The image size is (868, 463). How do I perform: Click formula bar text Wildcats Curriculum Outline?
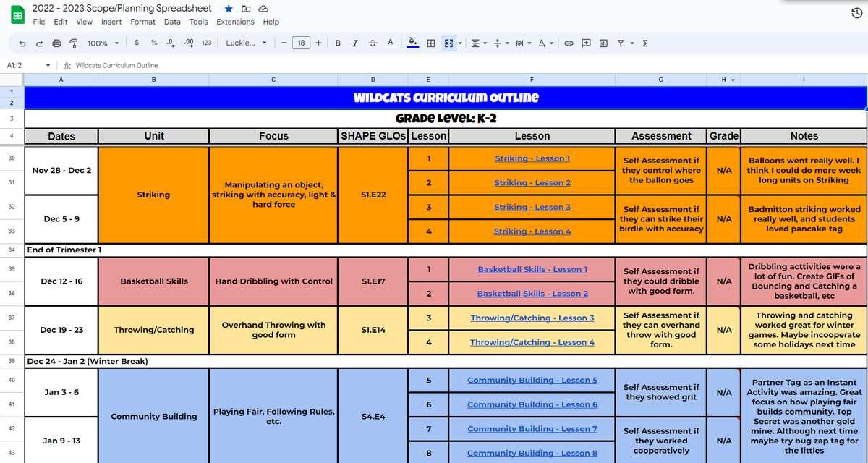[x=116, y=65]
